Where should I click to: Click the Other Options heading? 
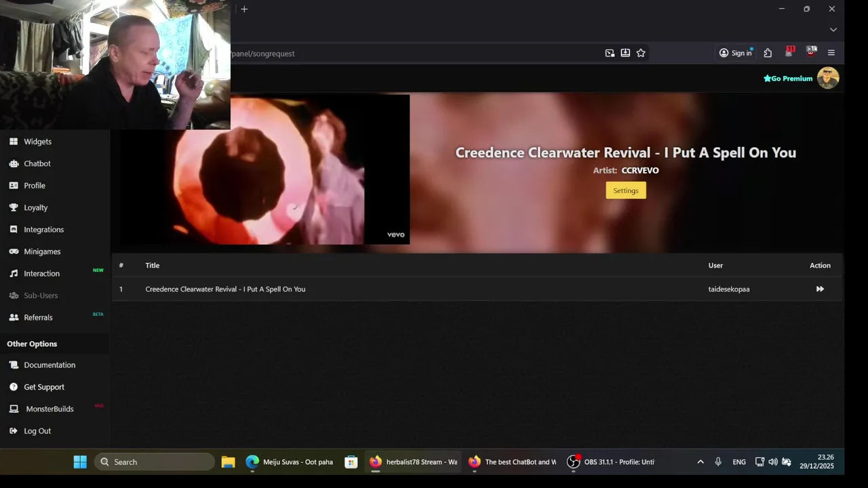pos(32,344)
